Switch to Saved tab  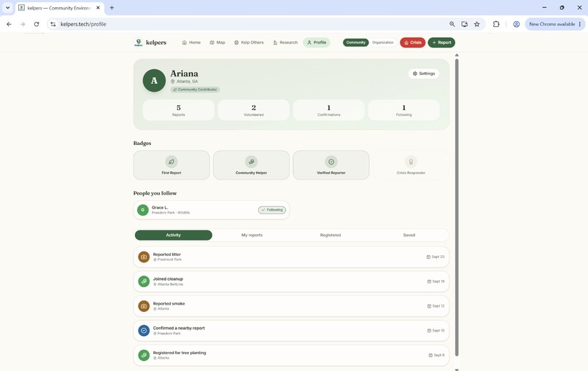click(x=409, y=235)
